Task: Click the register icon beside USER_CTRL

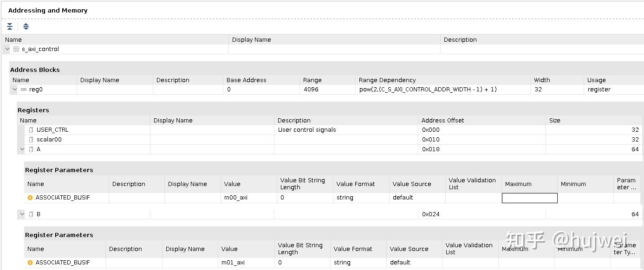Action: 30,130
